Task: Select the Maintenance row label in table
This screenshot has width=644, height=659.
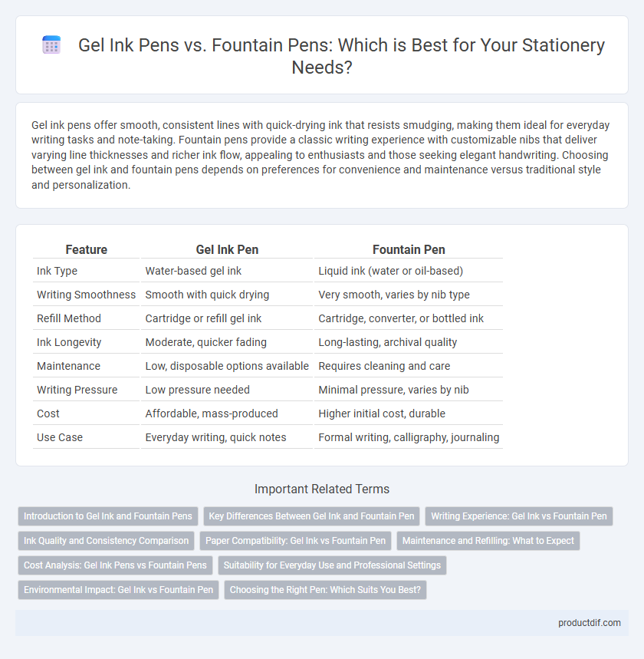Action: pyautogui.click(x=68, y=366)
